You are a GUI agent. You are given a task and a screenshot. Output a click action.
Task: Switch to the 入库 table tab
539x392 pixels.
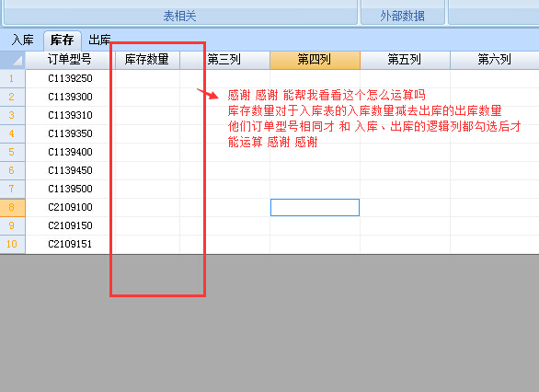[23, 40]
